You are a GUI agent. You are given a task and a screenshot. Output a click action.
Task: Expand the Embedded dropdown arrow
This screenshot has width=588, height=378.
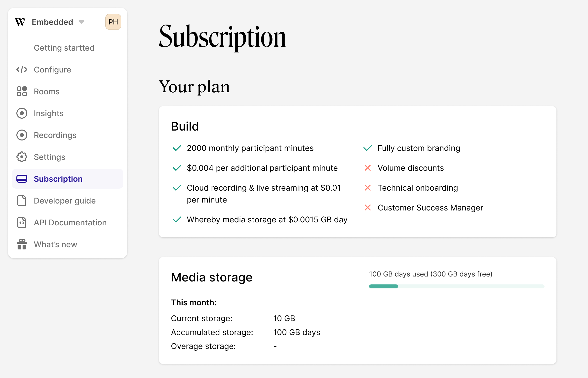pyautogui.click(x=81, y=22)
